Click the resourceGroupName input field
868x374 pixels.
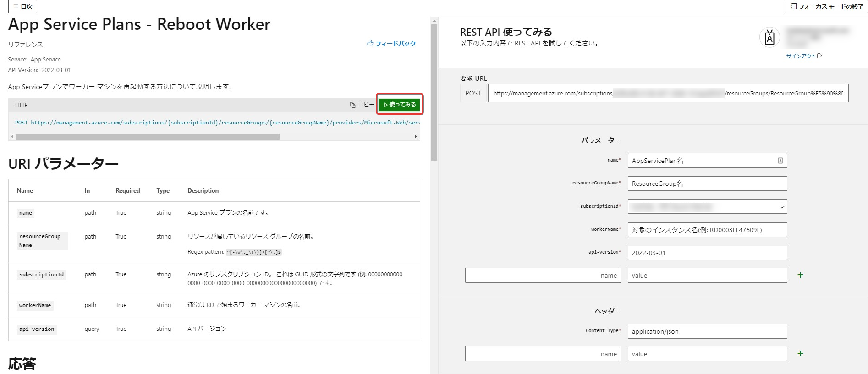pos(707,184)
